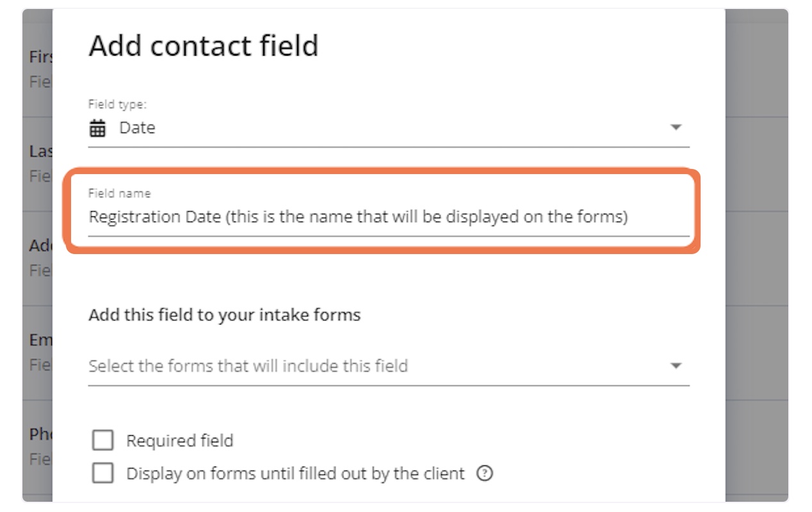Enable the Required field checkbox
The width and height of the screenshot is (812, 512).
103,440
